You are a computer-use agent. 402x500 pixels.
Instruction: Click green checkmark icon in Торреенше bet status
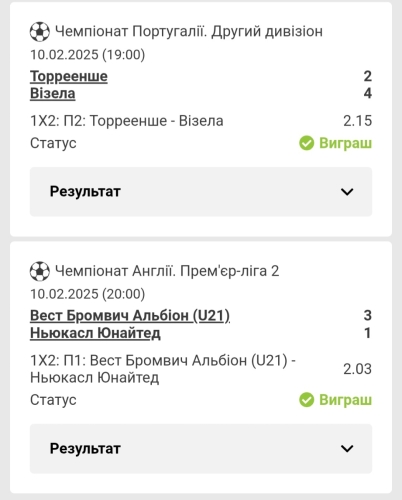(x=306, y=143)
